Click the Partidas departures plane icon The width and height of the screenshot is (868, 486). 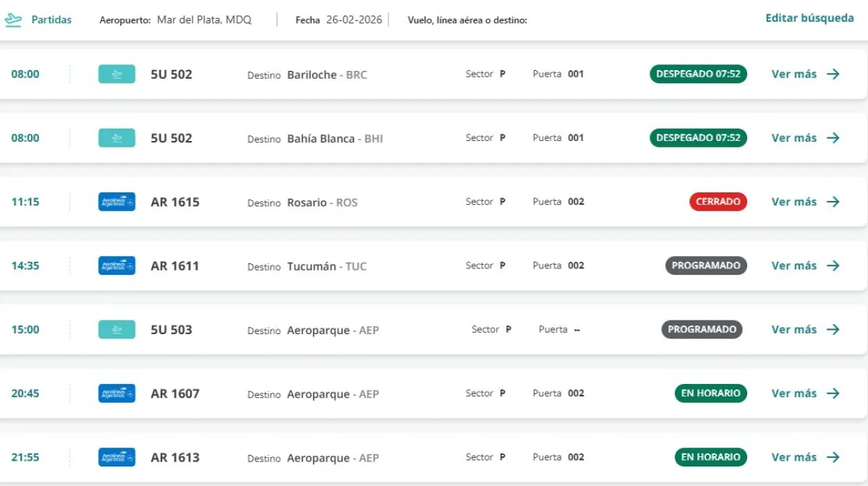(13, 20)
